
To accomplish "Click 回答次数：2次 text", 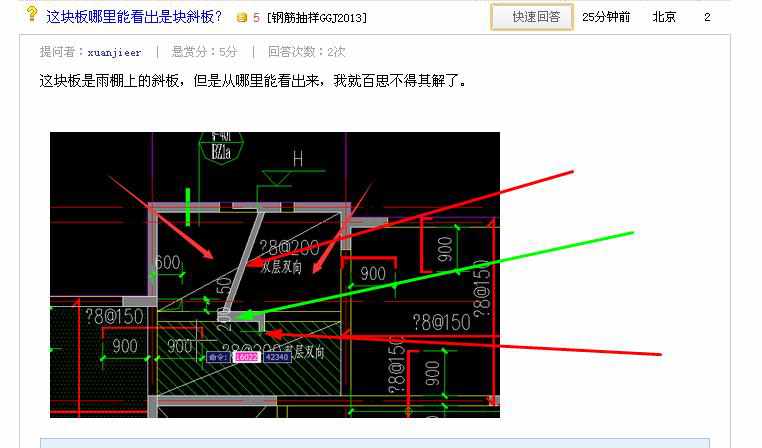I will (x=307, y=52).
